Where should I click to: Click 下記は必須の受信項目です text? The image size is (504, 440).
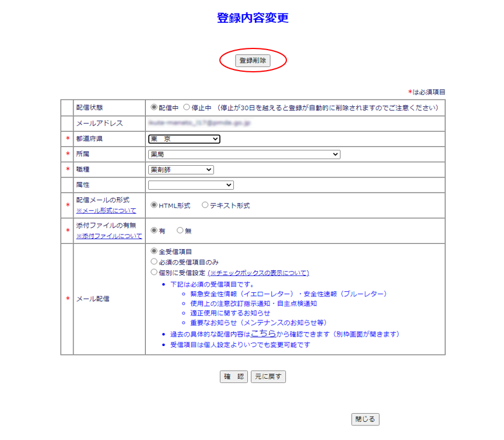pyautogui.click(x=212, y=284)
